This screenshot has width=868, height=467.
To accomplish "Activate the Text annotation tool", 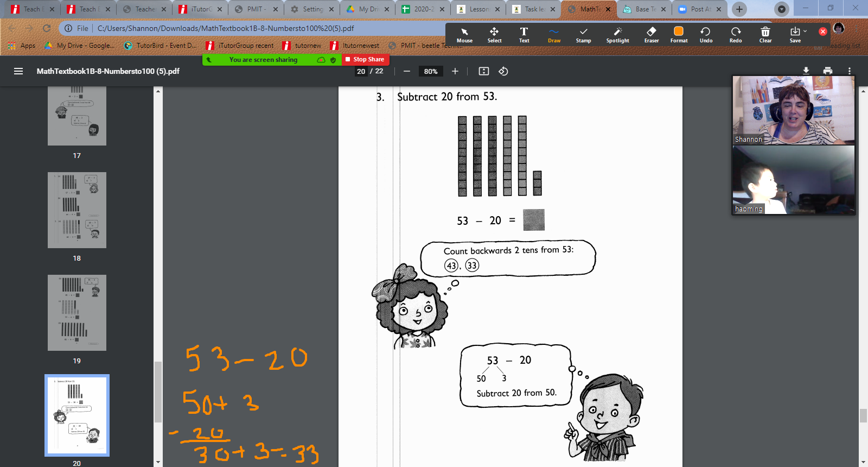I will click(524, 35).
